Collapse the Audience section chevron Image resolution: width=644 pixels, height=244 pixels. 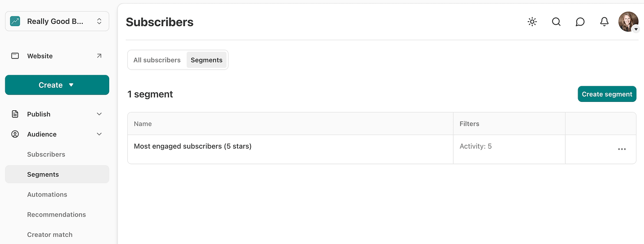click(99, 134)
